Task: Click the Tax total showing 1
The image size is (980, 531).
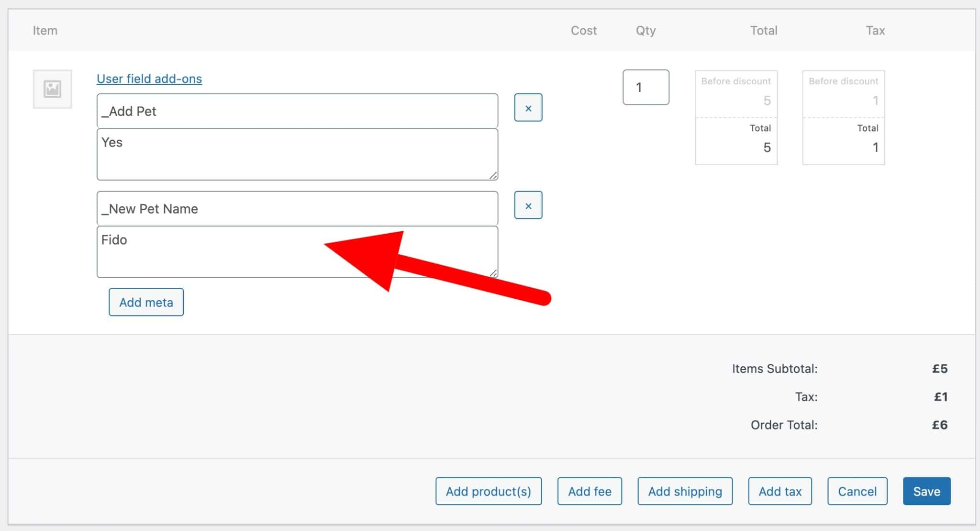Action: pyautogui.click(x=875, y=147)
